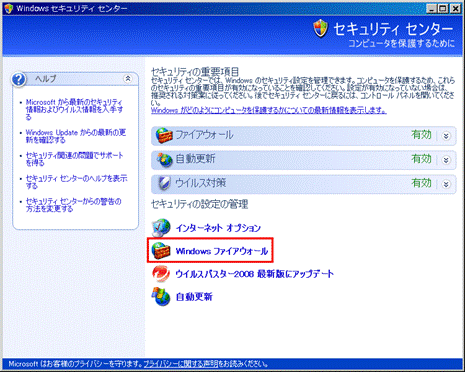Click the ウイルス対策 section label
465x372 pixels.
(x=201, y=183)
